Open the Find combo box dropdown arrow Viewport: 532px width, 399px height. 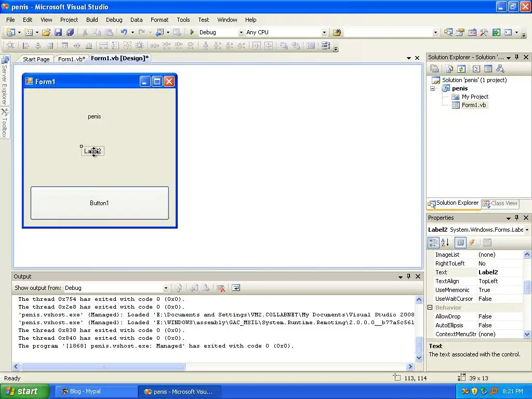pos(435,33)
